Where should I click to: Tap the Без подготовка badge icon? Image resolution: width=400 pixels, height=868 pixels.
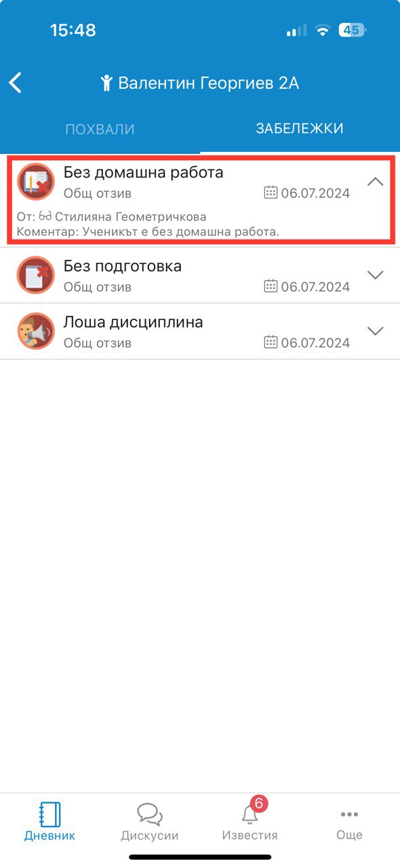click(35, 275)
